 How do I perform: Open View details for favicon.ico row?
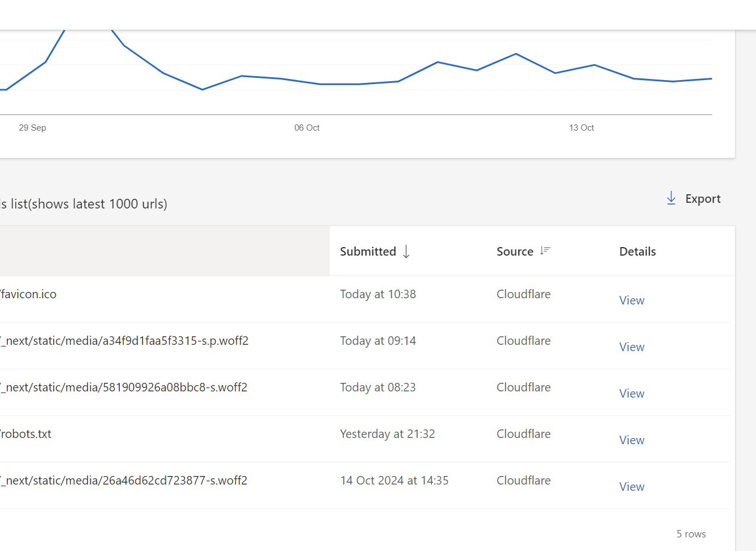(632, 300)
